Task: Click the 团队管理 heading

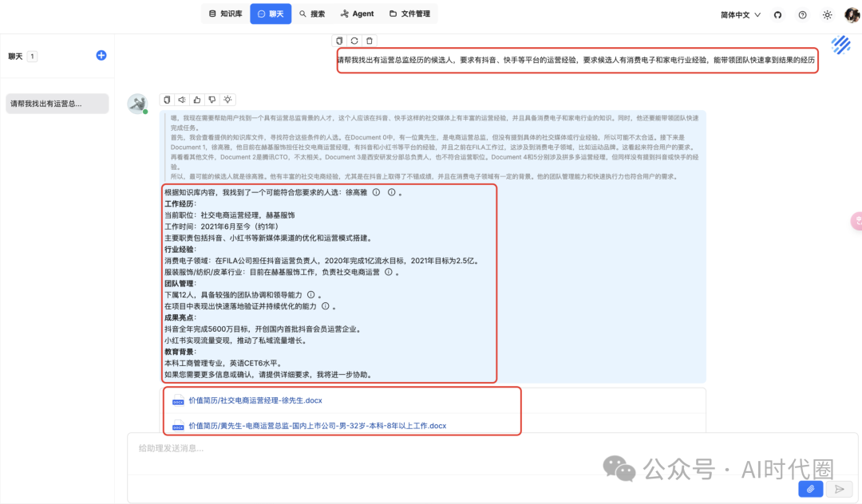Action: 180,283
